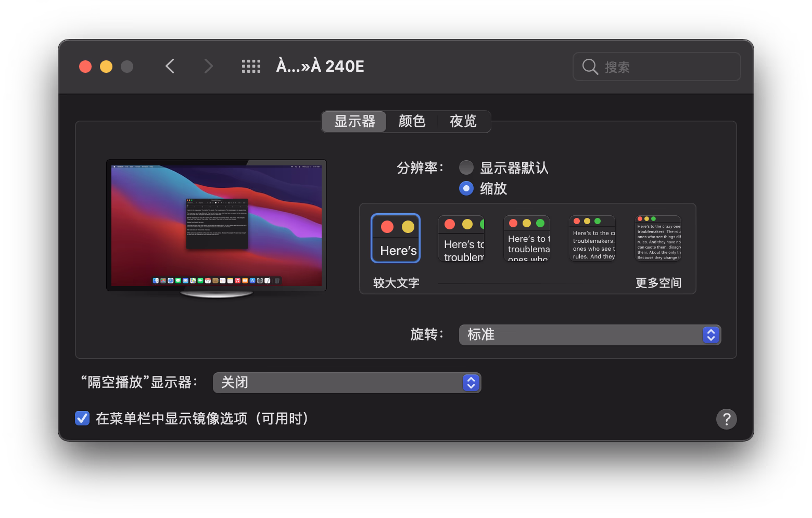The image size is (812, 518).
Task: Select the 缩放 resolution radio button
Action: [x=466, y=188]
